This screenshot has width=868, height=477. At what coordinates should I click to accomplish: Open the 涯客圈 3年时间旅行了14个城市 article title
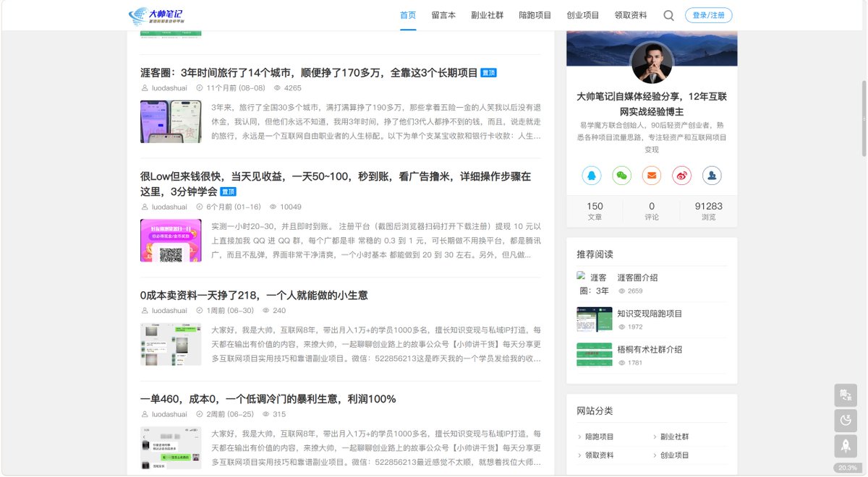tap(309, 72)
